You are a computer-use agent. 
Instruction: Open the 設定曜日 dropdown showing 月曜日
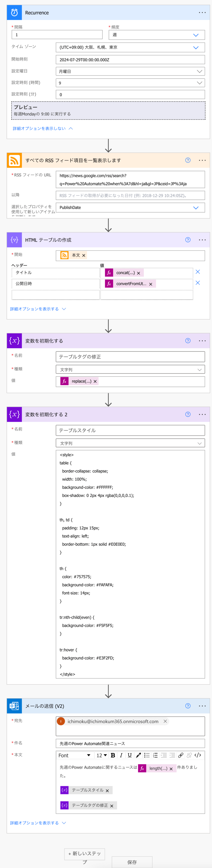pos(200,71)
